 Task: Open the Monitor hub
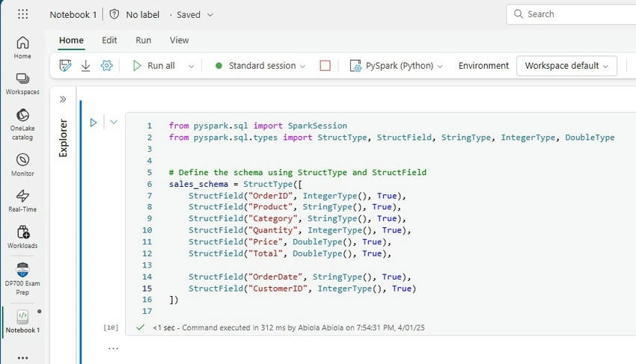coord(22,164)
